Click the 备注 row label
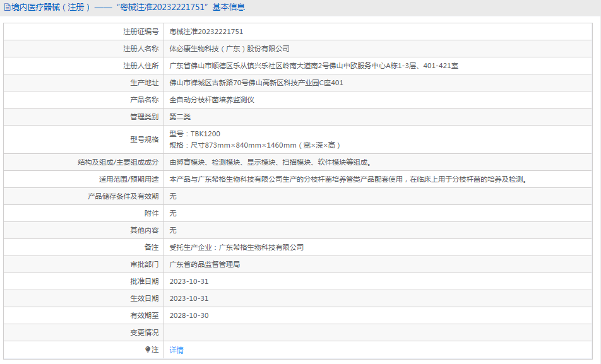Image resolution: width=601 pixels, height=364 pixels. [152, 247]
